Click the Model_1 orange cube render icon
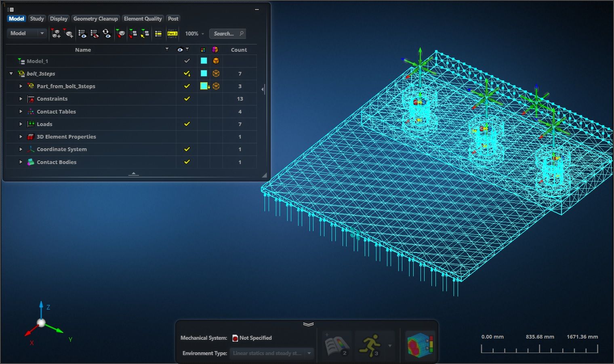 coord(216,61)
